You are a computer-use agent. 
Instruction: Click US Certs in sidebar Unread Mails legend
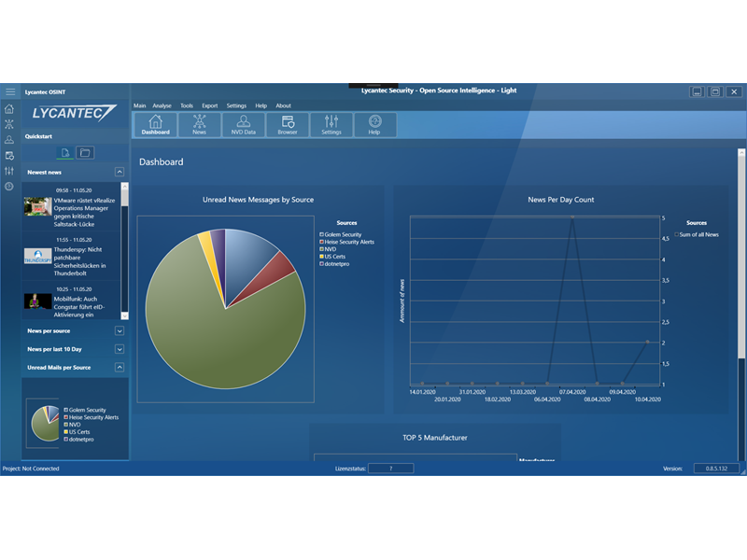pos(77,432)
